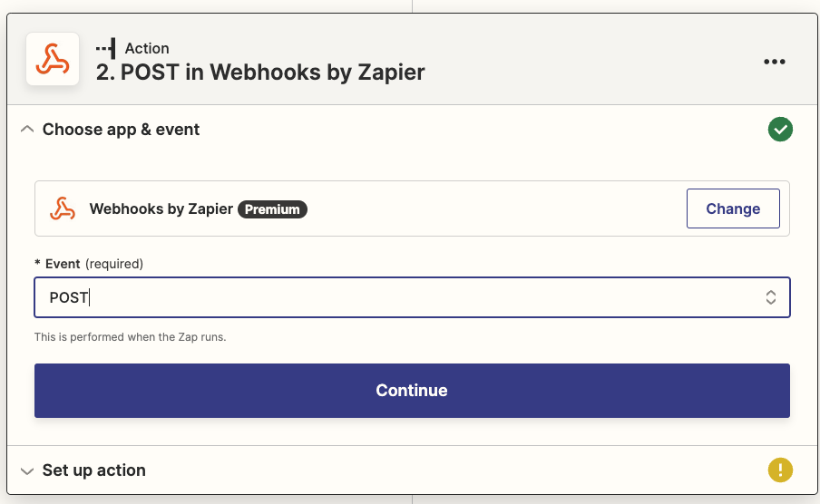Collapse the Choose app & event section

(27, 129)
